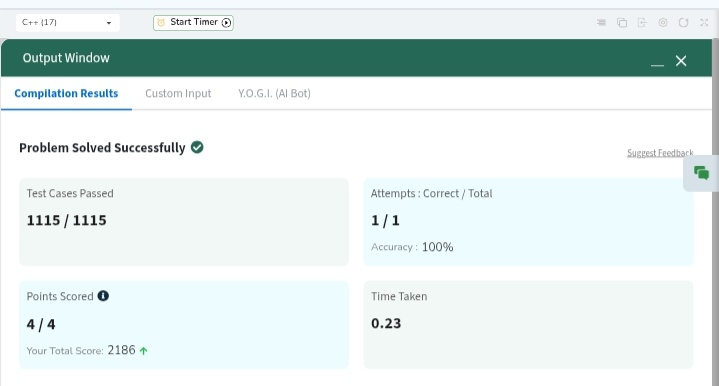
Task: Click the 'Output Window' title text
Action: click(x=66, y=58)
